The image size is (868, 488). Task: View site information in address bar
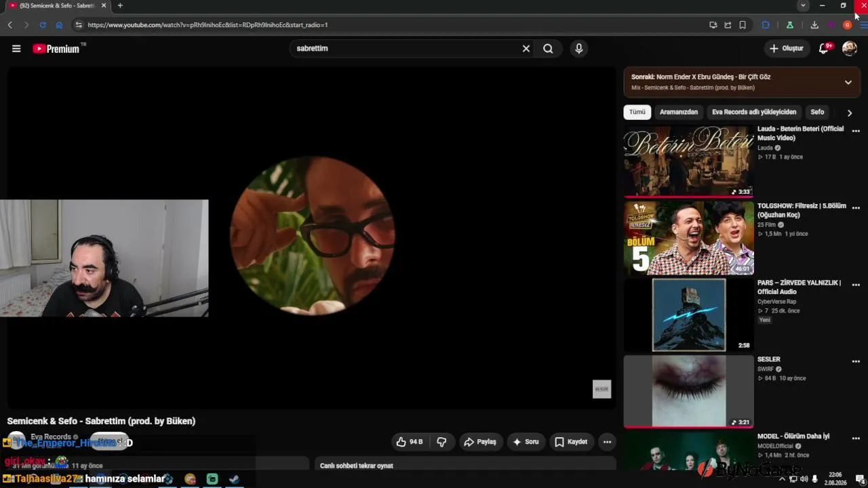tap(79, 25)
